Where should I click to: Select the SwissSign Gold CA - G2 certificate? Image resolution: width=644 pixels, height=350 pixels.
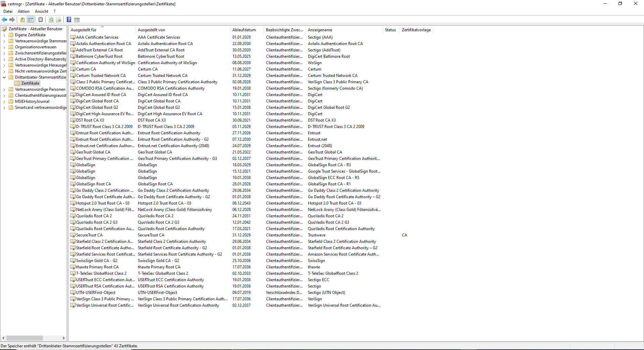pos(97,261)
